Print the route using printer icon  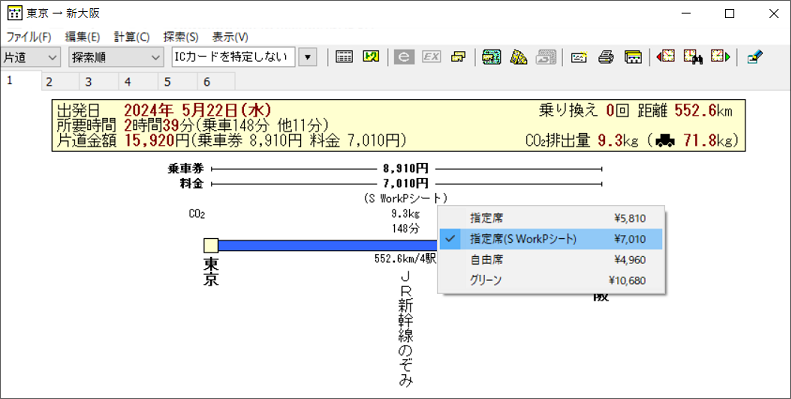coord(606,57)
